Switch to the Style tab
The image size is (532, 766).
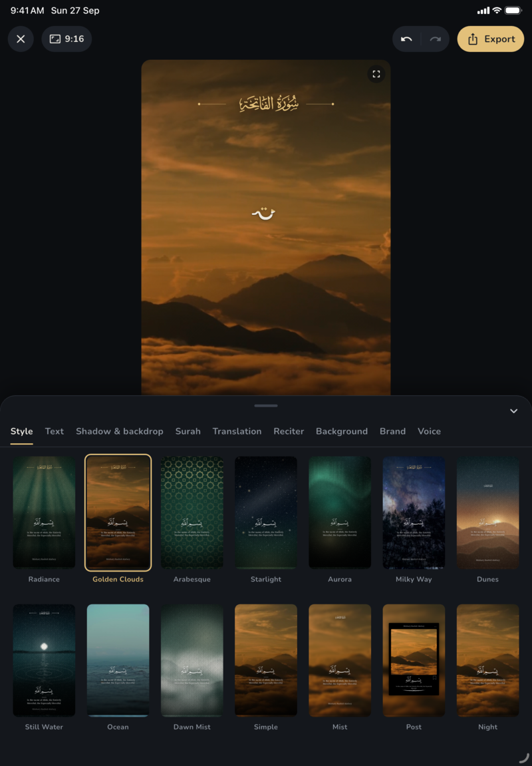point(21,431)
